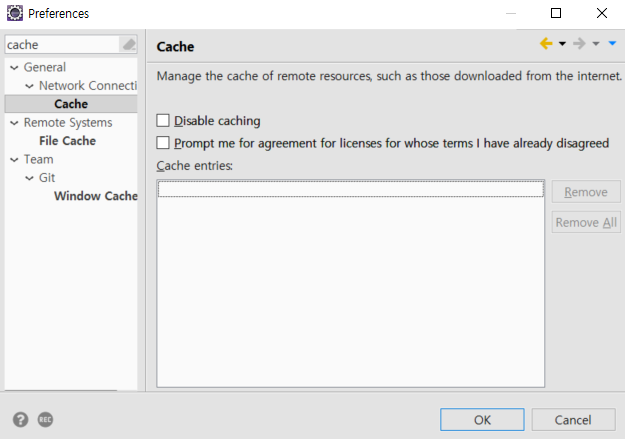Click the Eclipse Preferences window icon
The width and height of the screenshot is (625, 439).
pyautogui.click(x=15, y=13)
